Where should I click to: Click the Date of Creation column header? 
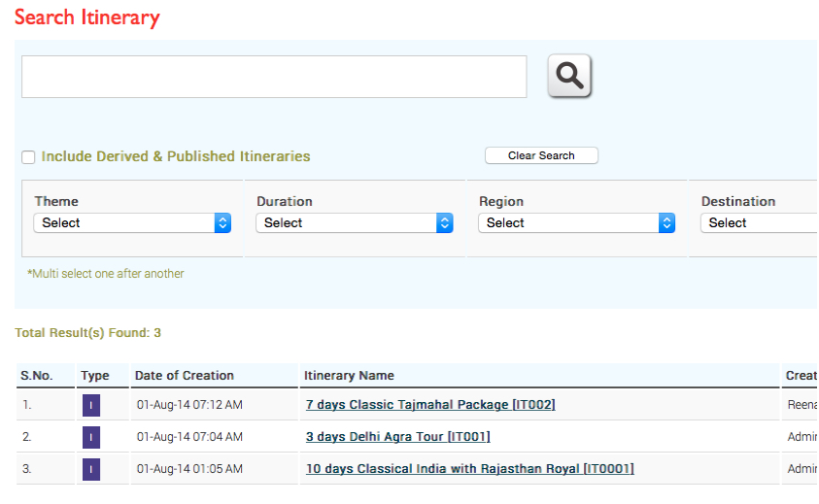coord(185,376)
